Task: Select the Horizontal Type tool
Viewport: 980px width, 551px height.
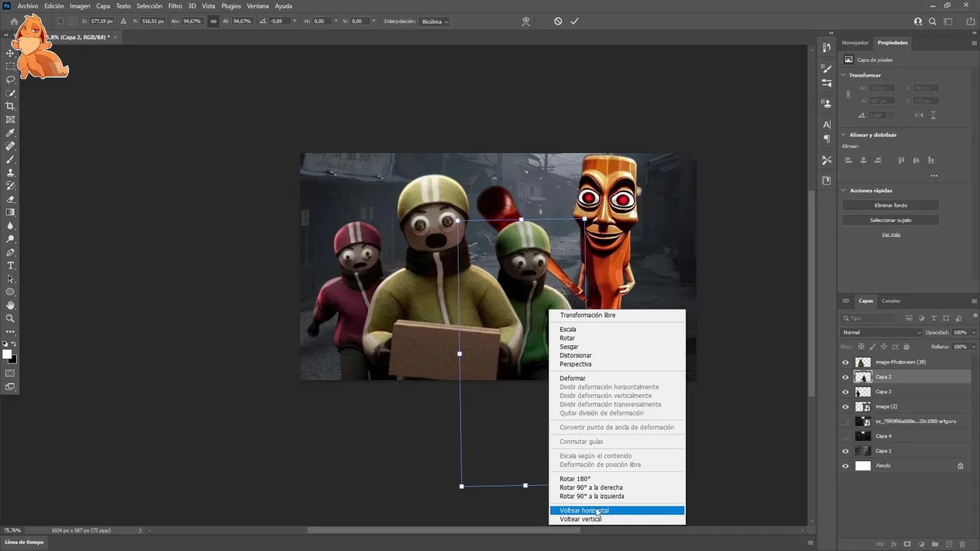Action: 11,266
